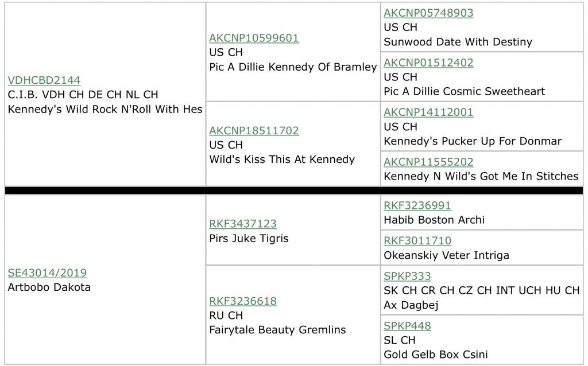
Task: Click Kennedy's Pucker Up For Donmar text
Action: [473, 141]
